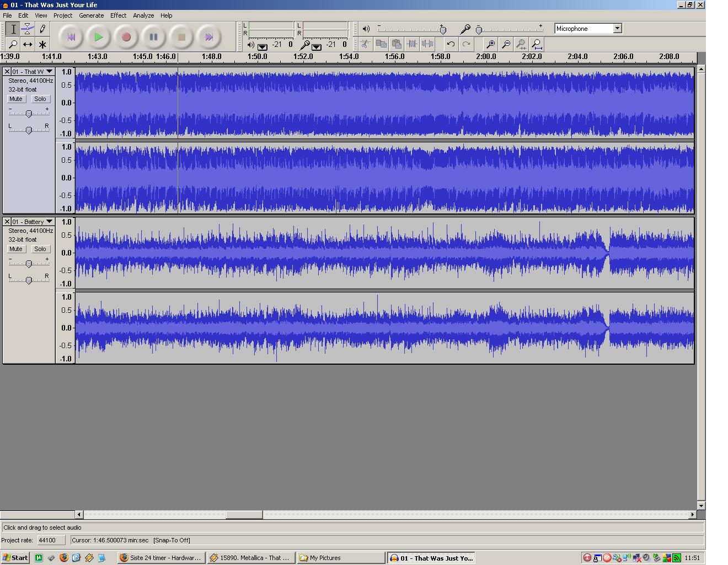Open the Windows Start button
Viewport: 728px width, 565px height.
point(15,558)
